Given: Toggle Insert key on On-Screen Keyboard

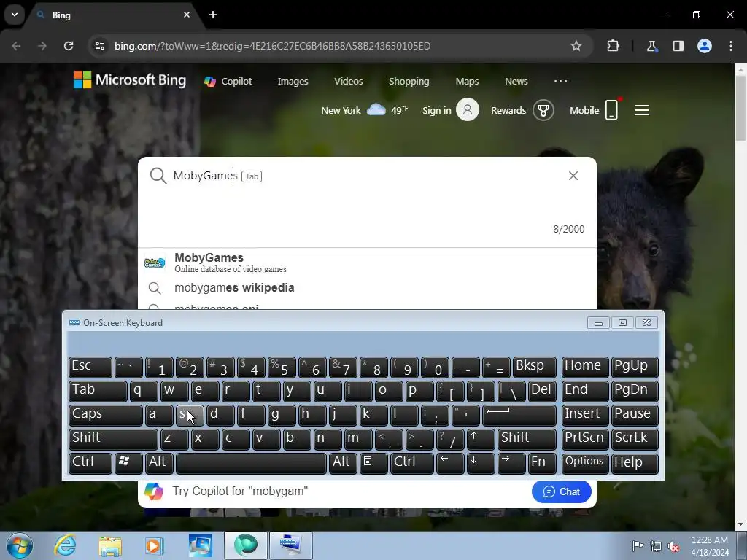Looking at the screenshot, I should coord(584,415).
